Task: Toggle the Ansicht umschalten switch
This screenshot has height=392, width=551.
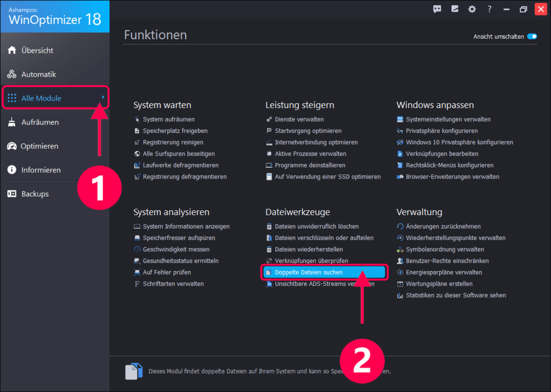Action: click(532, 37)
